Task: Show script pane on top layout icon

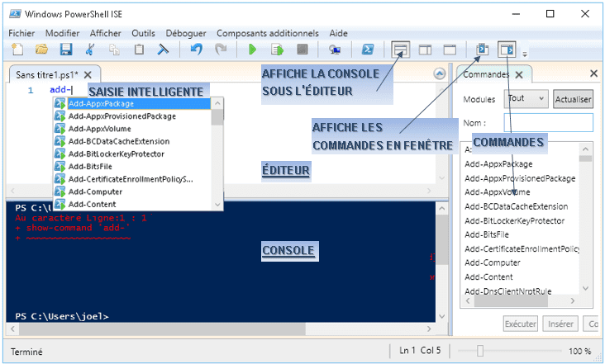Action: click(x=401, y=50)
